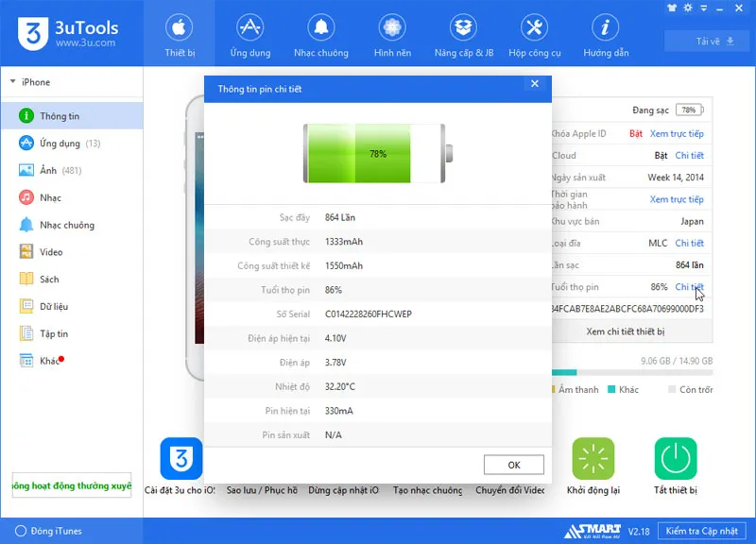This screenshot has height=544, width=756.
Task: Click Chi tiết link for iCloud
Action: coord(689,155)
